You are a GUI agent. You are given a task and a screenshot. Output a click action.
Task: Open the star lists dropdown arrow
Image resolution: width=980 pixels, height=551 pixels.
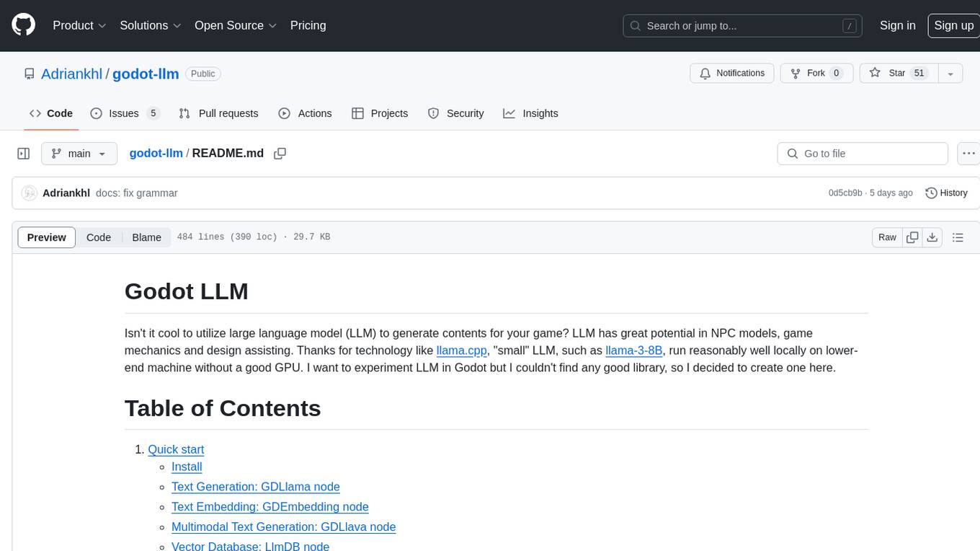tap(950, 74)
